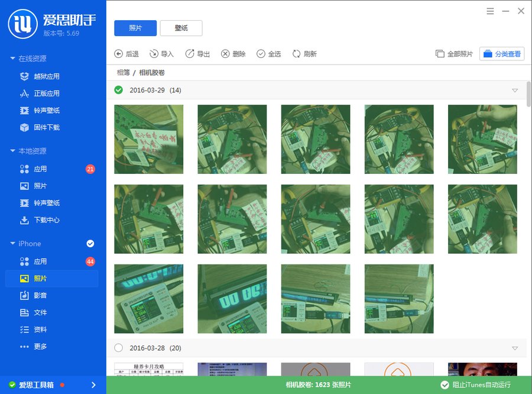Click the 相机胶卷: 1623 张照片 status text
The height and width of the screenshot is (394, 532).
[318, 385]
